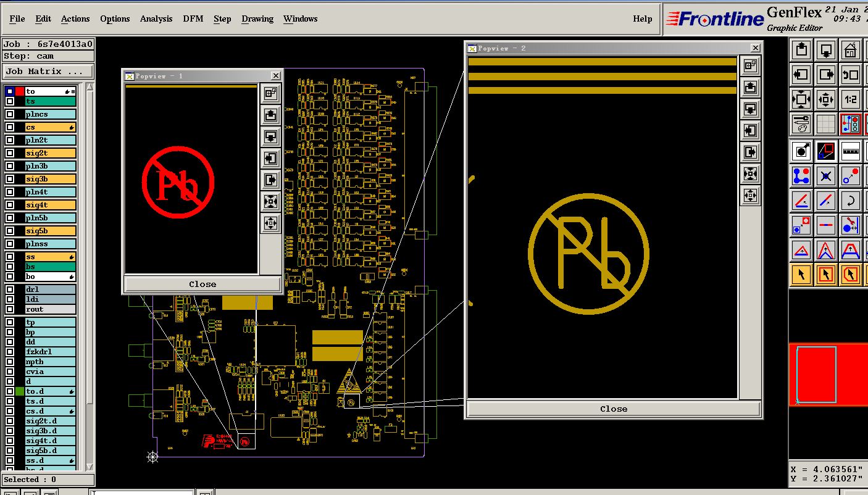
Task: Select the area zoom tool with red square
Action: (826, 150)
